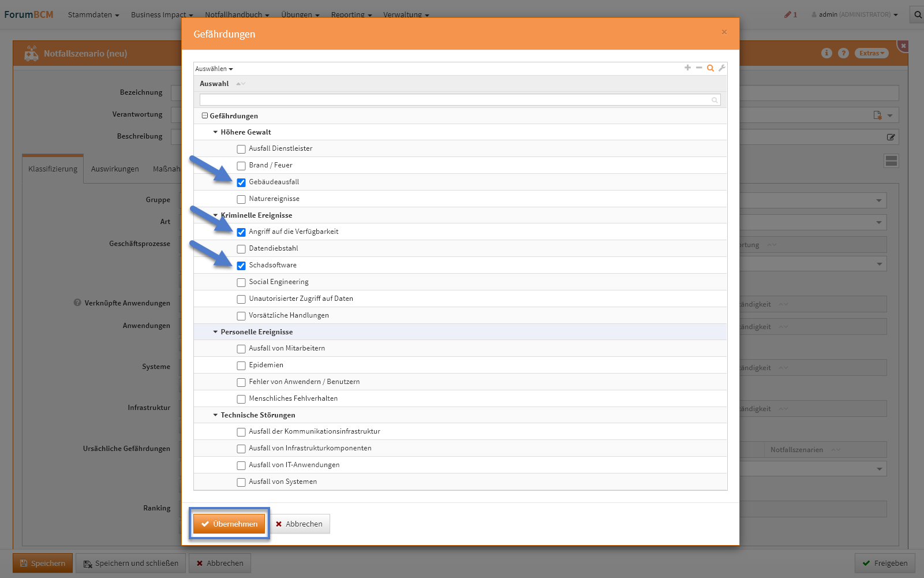
Task: Click the ambulance icon beside Notfallszenario (neu)
Action: pyautogui.click(x=31, y=53)
